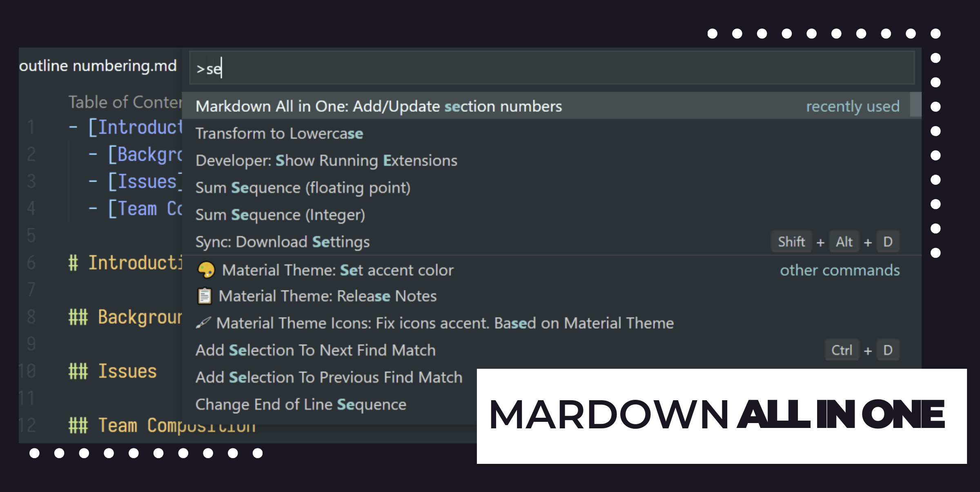Click the clipboard icon beside Release Notes
Image resolution: width=980 pixels, height=492 pixels.
click(205, 296)
